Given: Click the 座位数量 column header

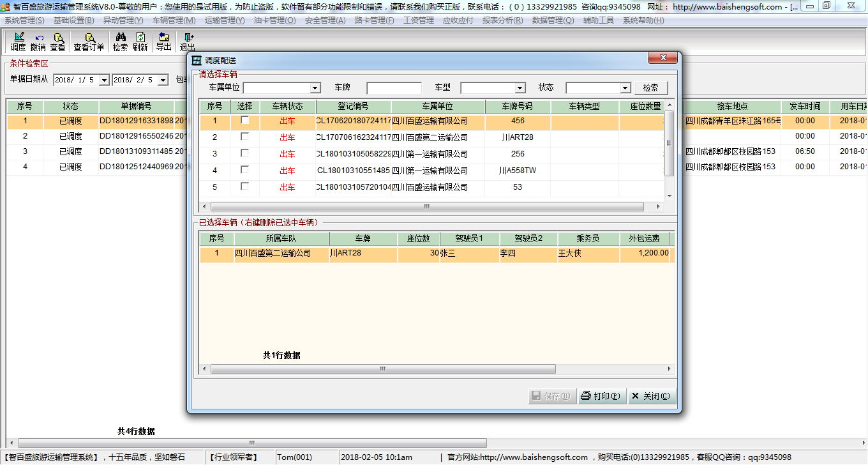Looking at the screenshot, I should coord(642,106).
